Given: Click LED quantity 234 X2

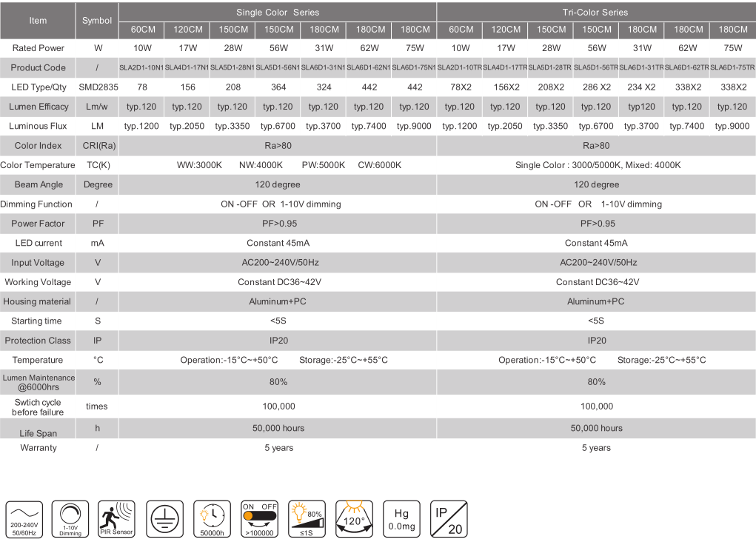Looking at the screenshot, I should pos(642,87).
